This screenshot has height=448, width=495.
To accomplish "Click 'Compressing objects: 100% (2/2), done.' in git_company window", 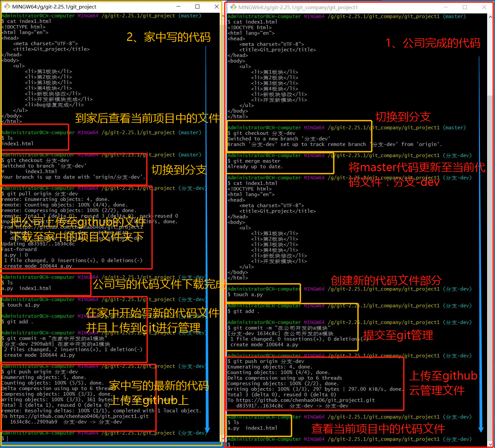I will (x=283, y=384).
